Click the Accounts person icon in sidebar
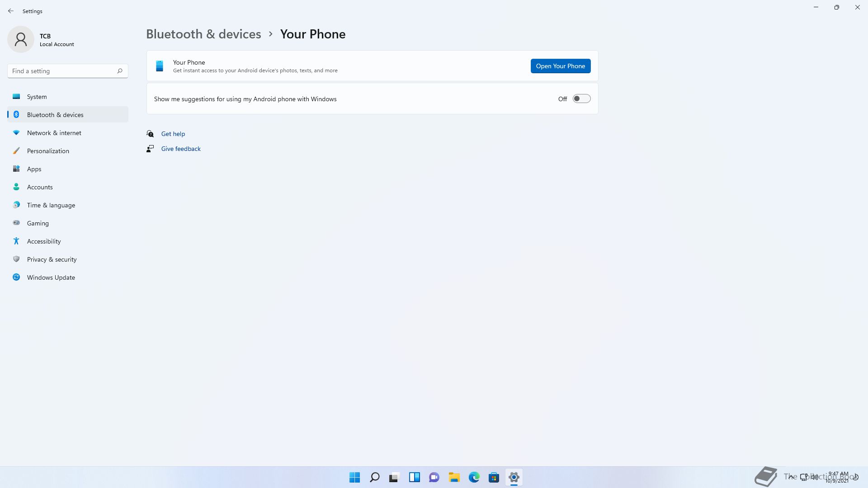Image resolution: width=868 pixels, height=488 pixels. click(x=16, y=187)
